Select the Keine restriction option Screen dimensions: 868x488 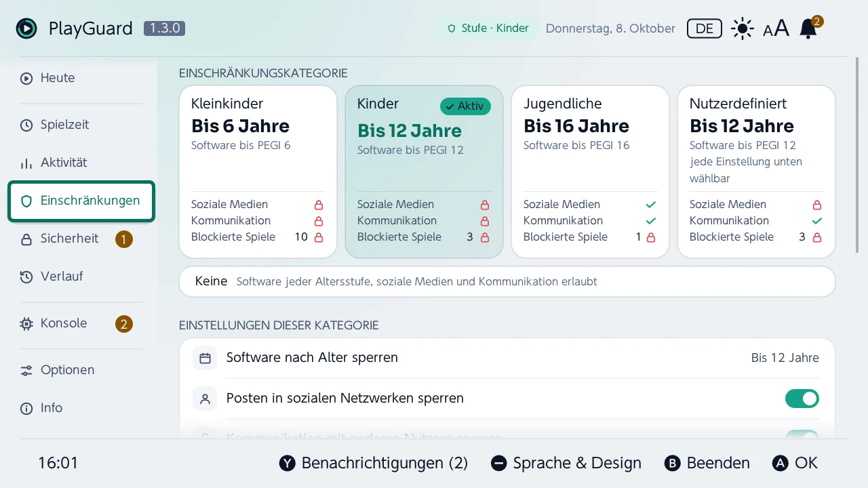point(507,281)
